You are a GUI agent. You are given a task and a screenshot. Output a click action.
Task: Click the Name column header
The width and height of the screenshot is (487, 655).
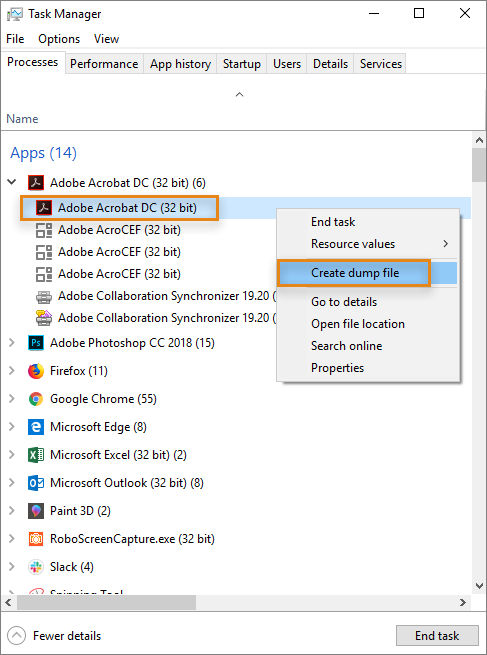click(23, 119)
